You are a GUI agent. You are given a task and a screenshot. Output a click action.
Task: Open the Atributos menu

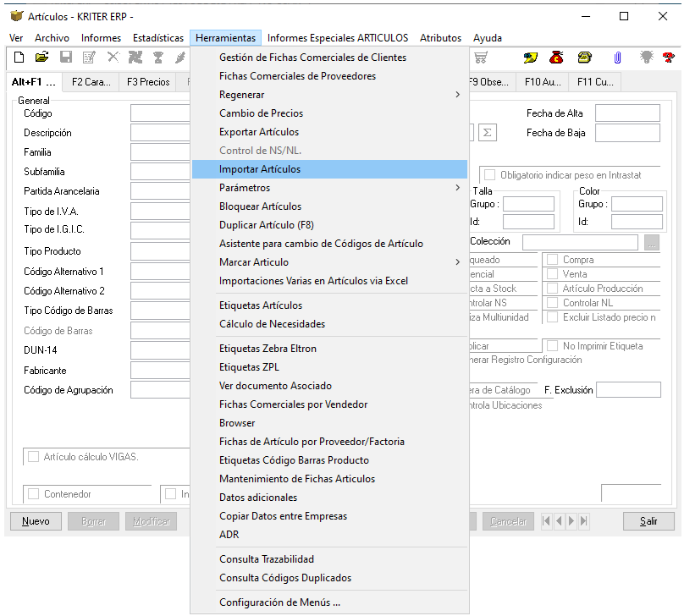coord(440,38)
